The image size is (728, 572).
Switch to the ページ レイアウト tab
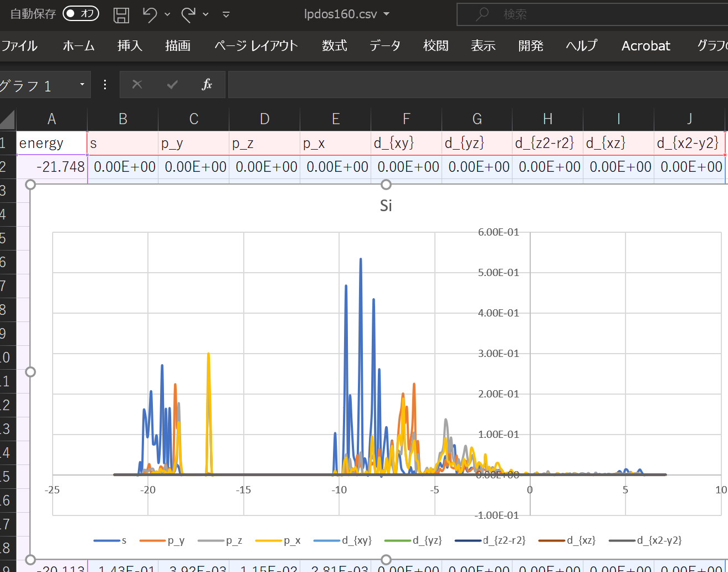point(256,45)
